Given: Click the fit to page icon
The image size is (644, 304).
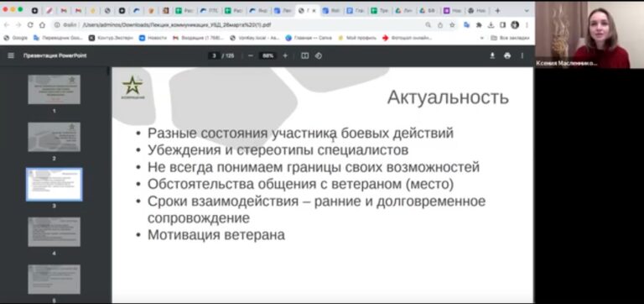Looking at the screenshot, I should (x=304, y=55).
